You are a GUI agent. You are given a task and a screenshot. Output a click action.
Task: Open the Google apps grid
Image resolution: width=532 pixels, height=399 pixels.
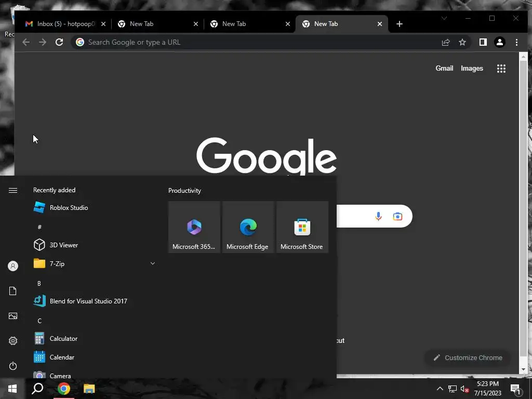[x=501, y=69]
